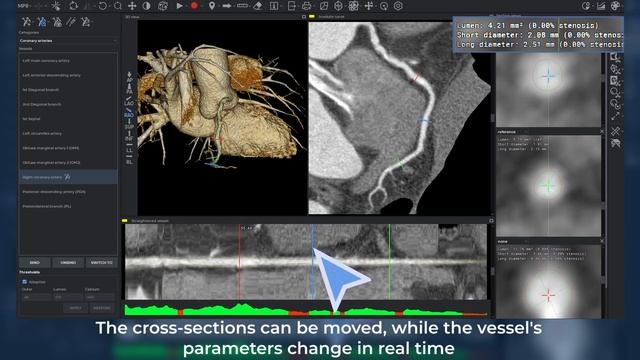Click the info overlay icon in toolbar

click(x=274, y=6)
